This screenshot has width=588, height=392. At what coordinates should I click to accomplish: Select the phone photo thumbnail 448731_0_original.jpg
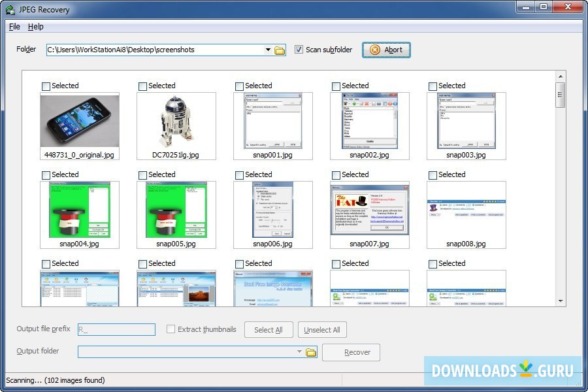tap(80, 121)
